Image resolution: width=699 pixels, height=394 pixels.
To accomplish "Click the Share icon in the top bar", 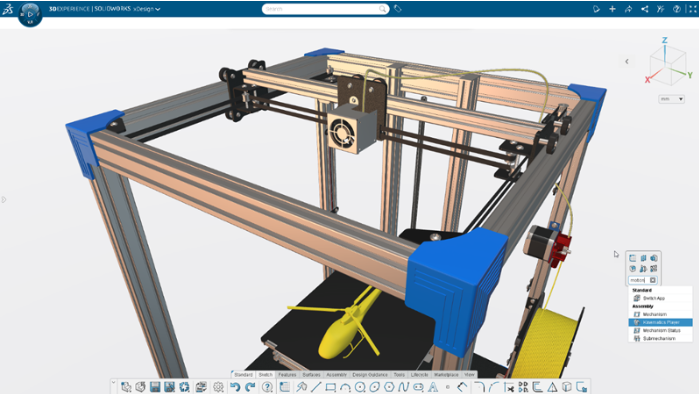I will point(629,9).
